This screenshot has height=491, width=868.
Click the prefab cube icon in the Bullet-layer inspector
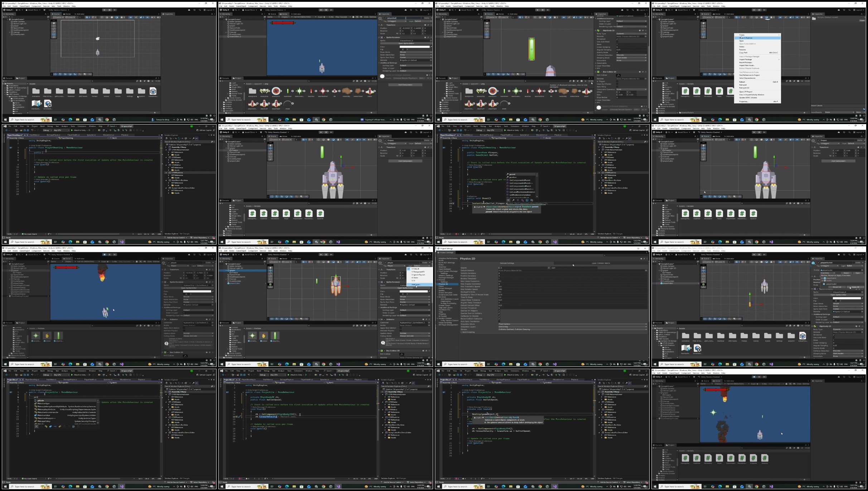click(x=813, y=263)
